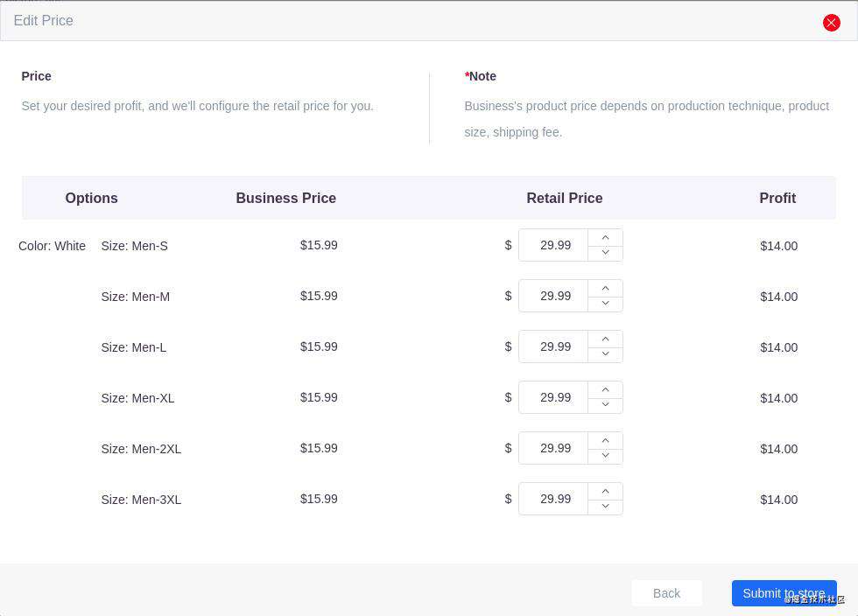Focus the Men-XL retail price field
Viewport: 858px width, 616px height.
(553, 398)
